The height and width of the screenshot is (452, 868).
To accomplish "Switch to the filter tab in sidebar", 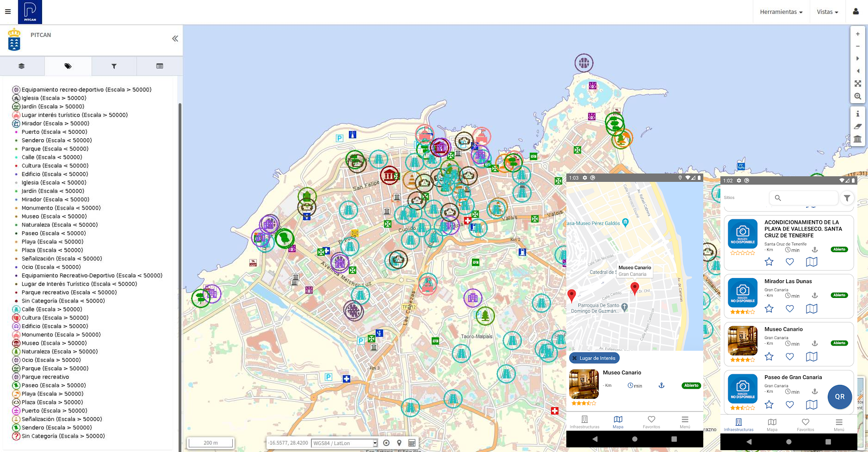I will pos(114,66).
